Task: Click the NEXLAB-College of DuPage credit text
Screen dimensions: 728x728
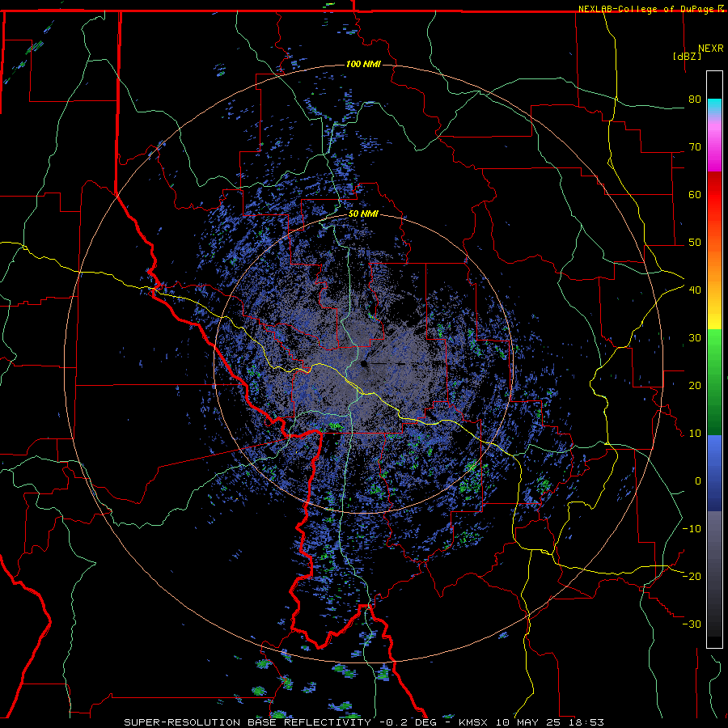Action: click(646, 9)
